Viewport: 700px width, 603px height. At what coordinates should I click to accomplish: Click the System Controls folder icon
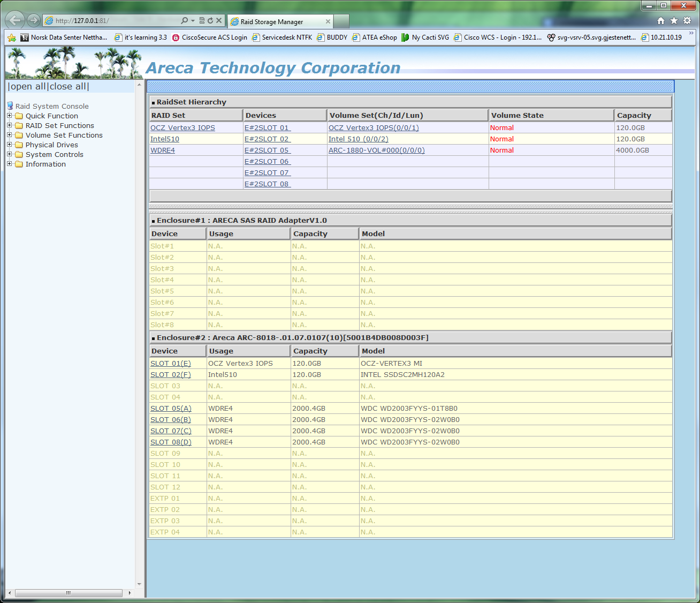(19, 154)
